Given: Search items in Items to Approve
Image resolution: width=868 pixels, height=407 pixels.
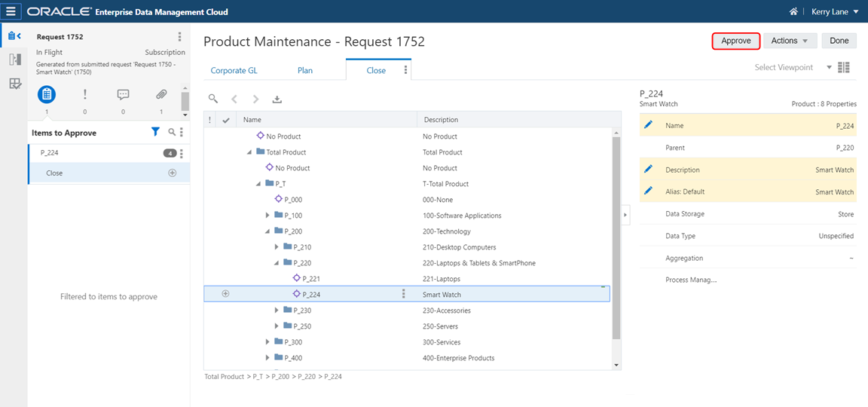Looking at the screenshot, I should coord(172,132).
